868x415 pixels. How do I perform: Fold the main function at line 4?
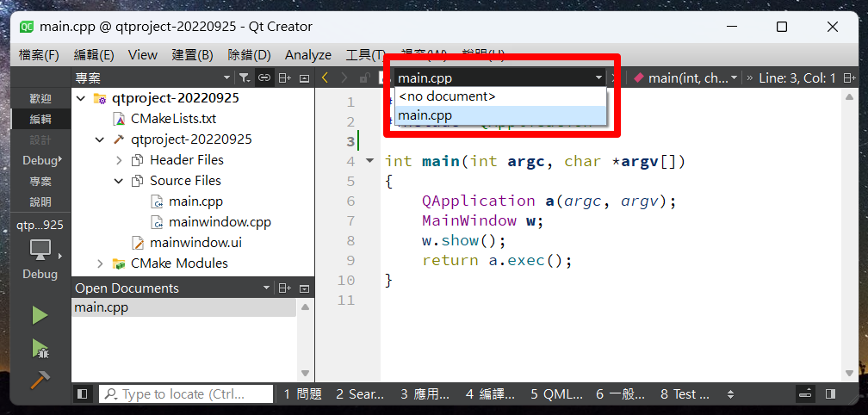tap(369, 161)
